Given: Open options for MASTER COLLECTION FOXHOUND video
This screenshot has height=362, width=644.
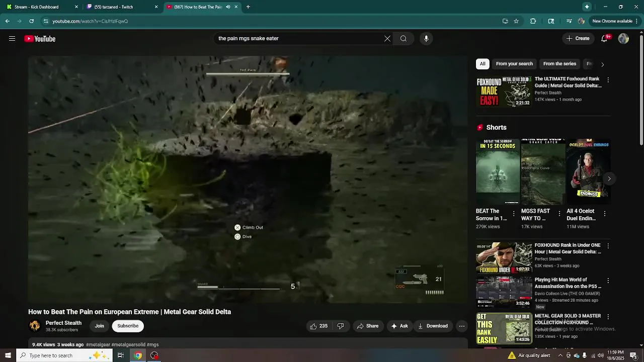Looking at the screenshot, I should click(x=608, y=317).
